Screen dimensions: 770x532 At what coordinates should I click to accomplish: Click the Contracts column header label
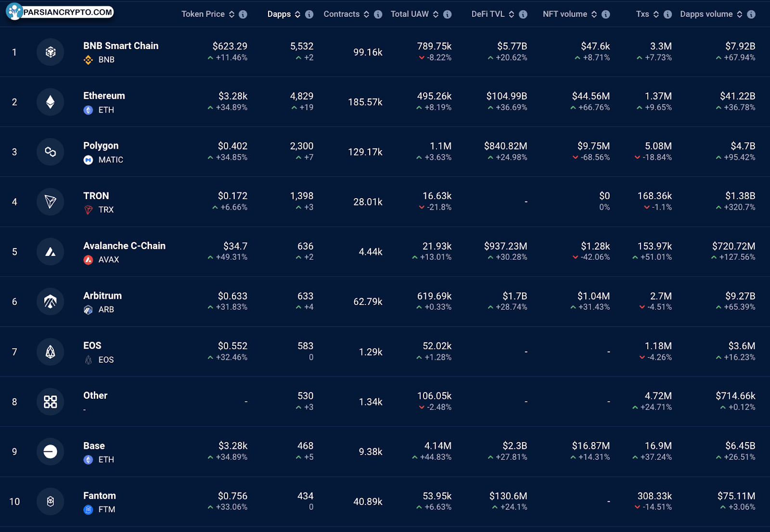(x=342, y=14)
